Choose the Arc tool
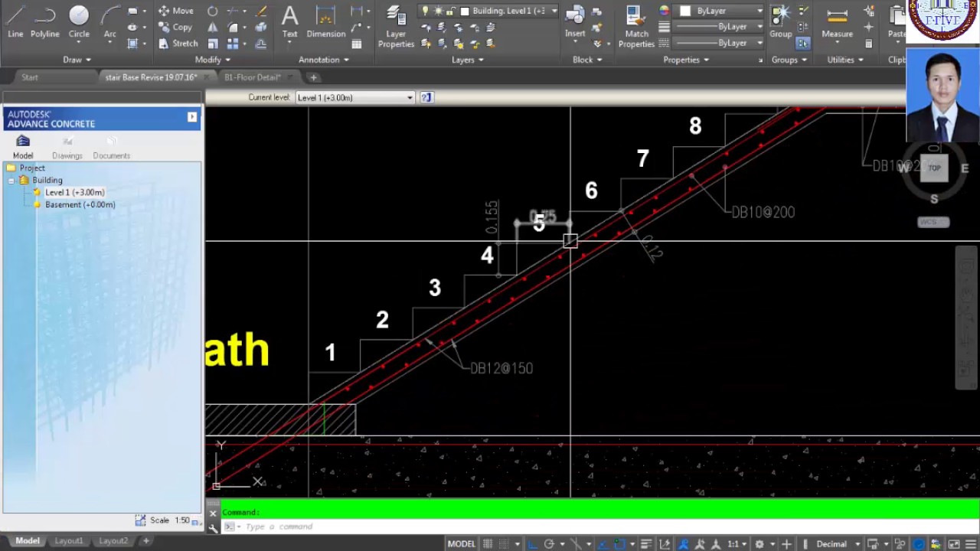Screen dimensions: 980x551 pos(110,21)
